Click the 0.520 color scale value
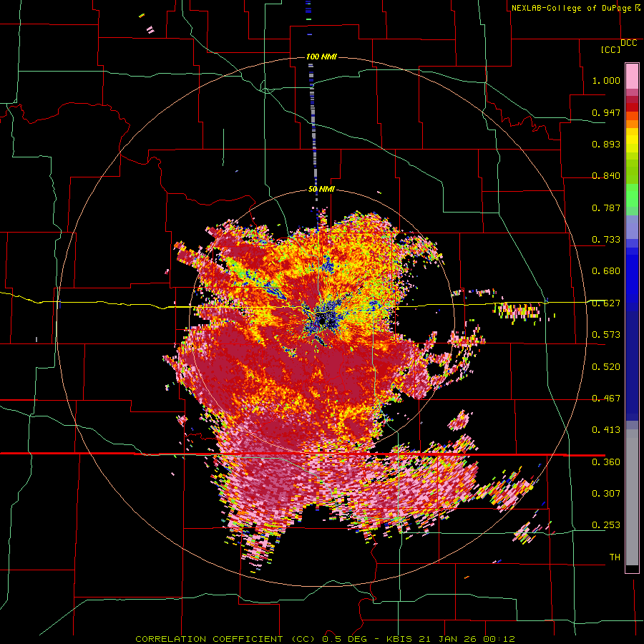 point(606,367)
